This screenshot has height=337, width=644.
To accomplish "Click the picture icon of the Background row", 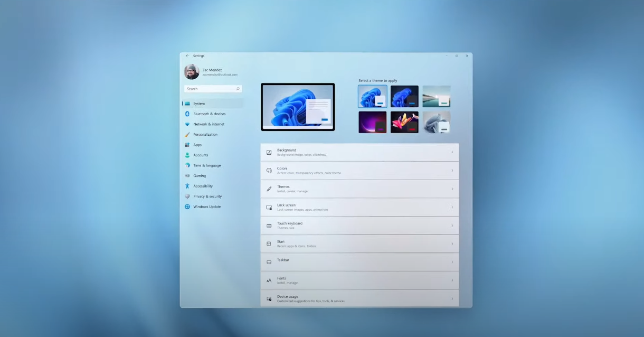I will 269,153.
